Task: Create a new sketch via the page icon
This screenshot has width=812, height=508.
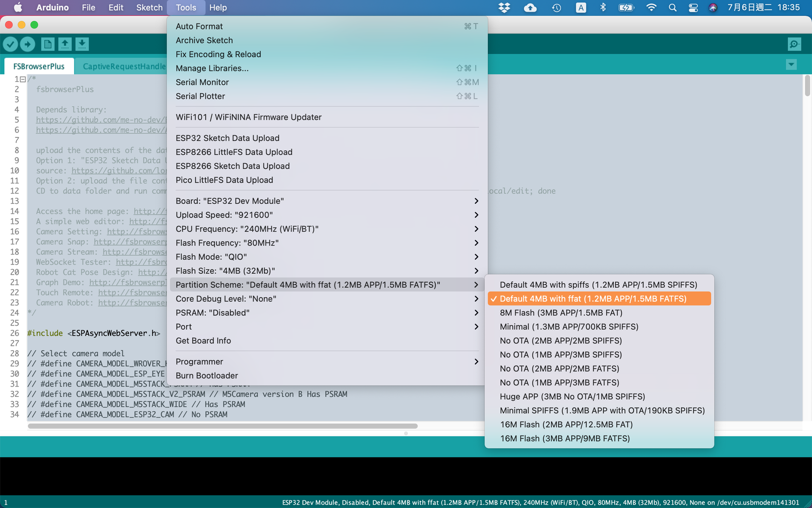Action: point(48,44)
